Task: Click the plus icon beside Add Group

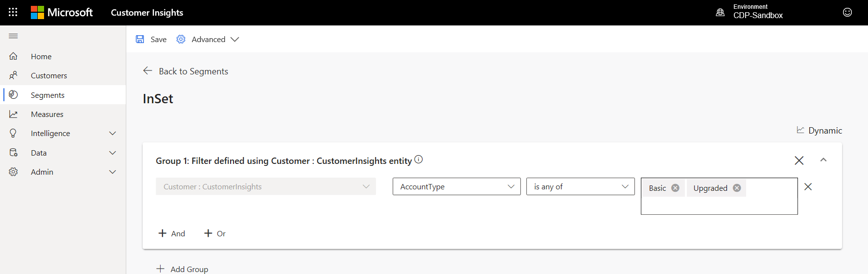Action: point(160,269)
